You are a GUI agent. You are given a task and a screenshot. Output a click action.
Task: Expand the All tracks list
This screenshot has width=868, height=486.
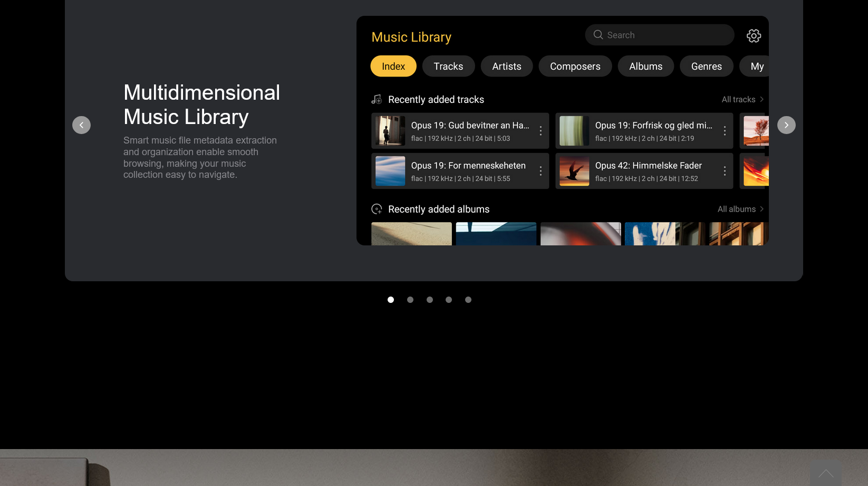coord(742,100)
